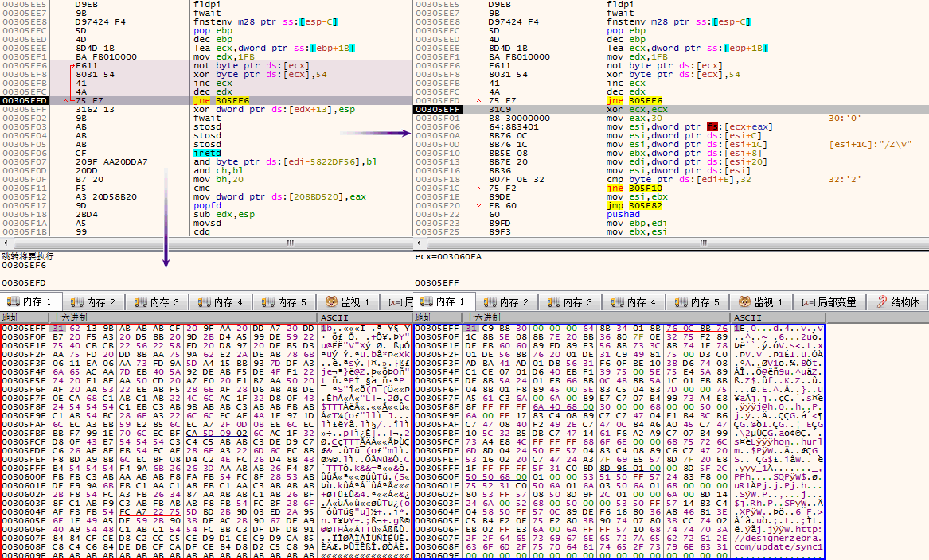Click ASCII text '//designerzebra.' in right dump
This screenshot has width=929, height=560.
click(x=778, y=538)
